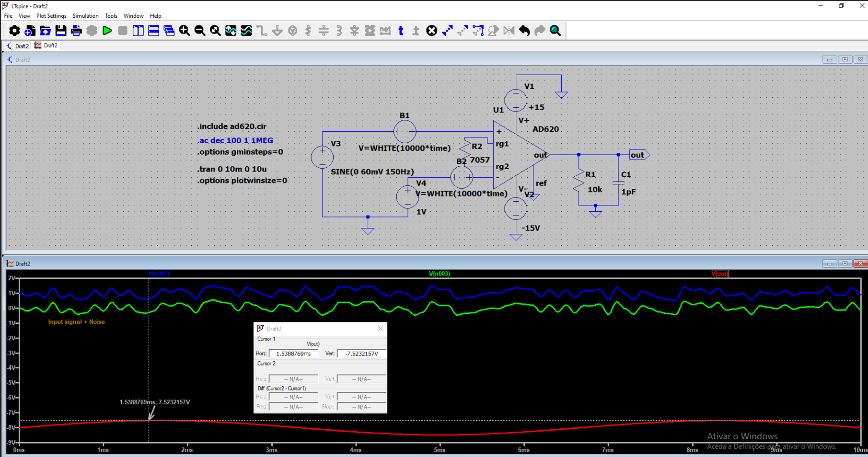Click the undo arrow icon
This screenshot has width=868, height=457.
coord(524,31)
